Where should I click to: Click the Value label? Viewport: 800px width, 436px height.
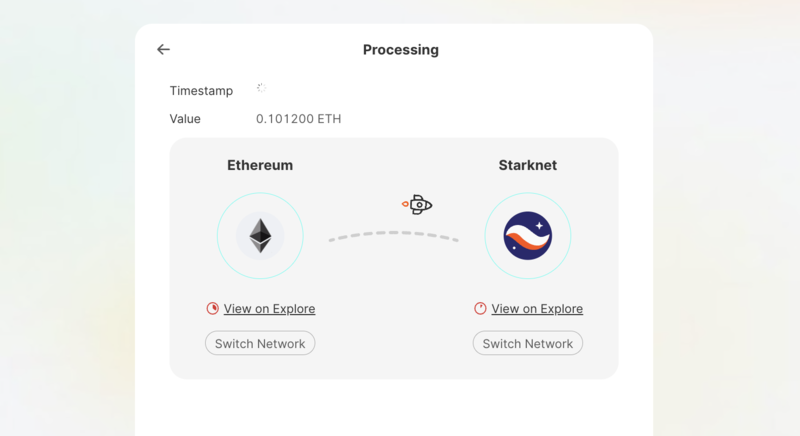tap(185, 119)
